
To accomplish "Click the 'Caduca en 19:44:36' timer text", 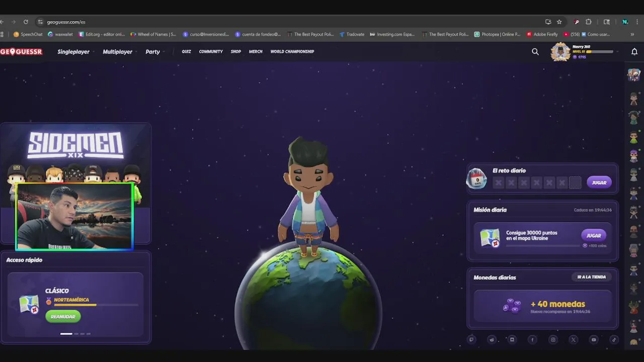I will tap(593, 210).
